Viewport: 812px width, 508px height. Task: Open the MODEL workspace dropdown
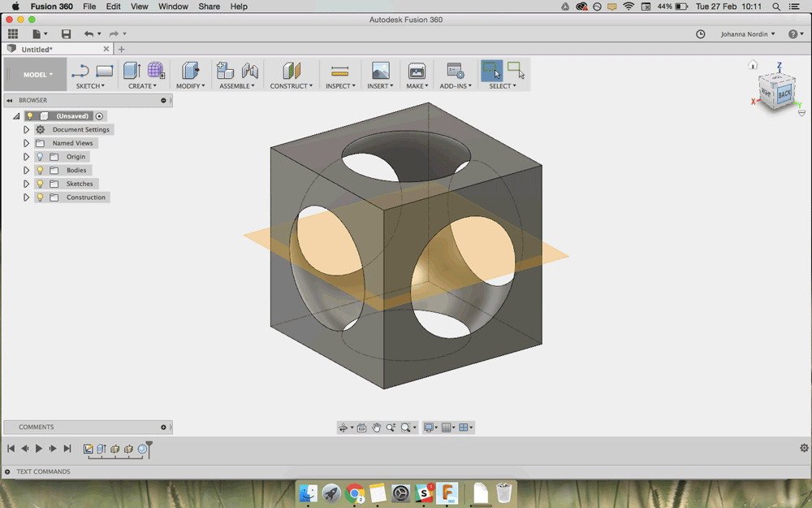coord(37,75)
